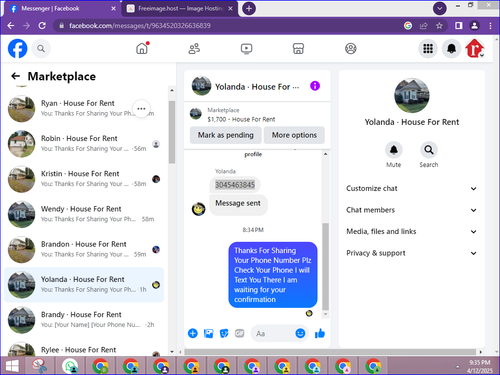Click conversation list scrollbar thumb

tap(172, 132)
